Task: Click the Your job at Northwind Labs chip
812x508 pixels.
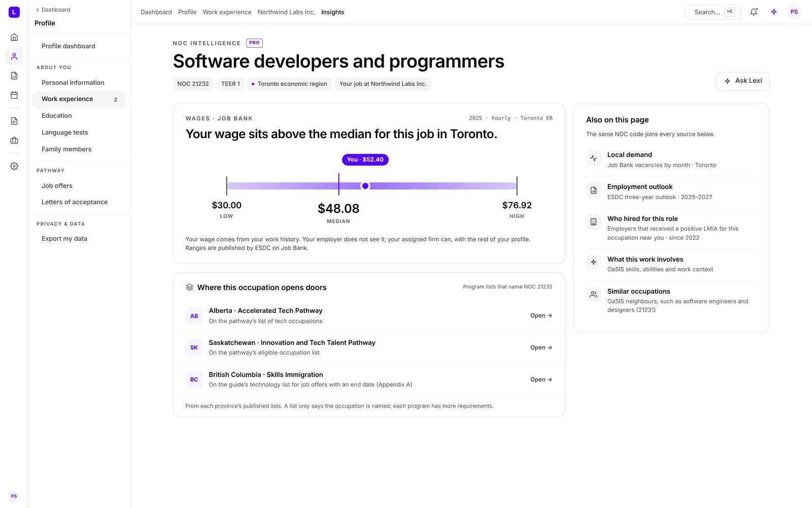Action: [383, 84]
